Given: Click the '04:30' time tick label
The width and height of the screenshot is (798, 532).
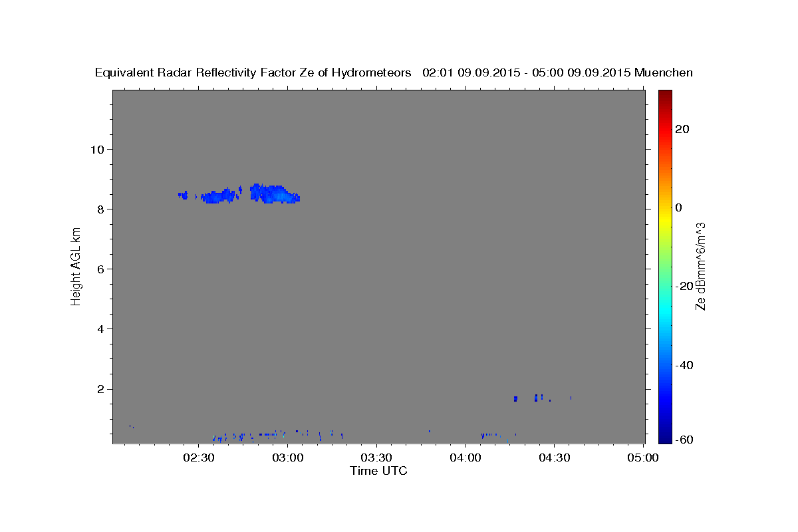Looking at the screenshot, I should pyautogui.click(x=555, y=458).
